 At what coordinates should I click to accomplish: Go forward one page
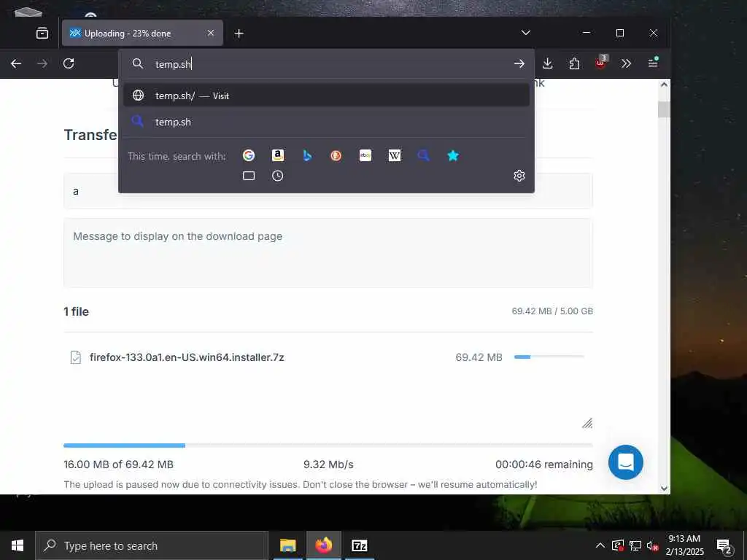pyautogui.click(x=42, y=64)
